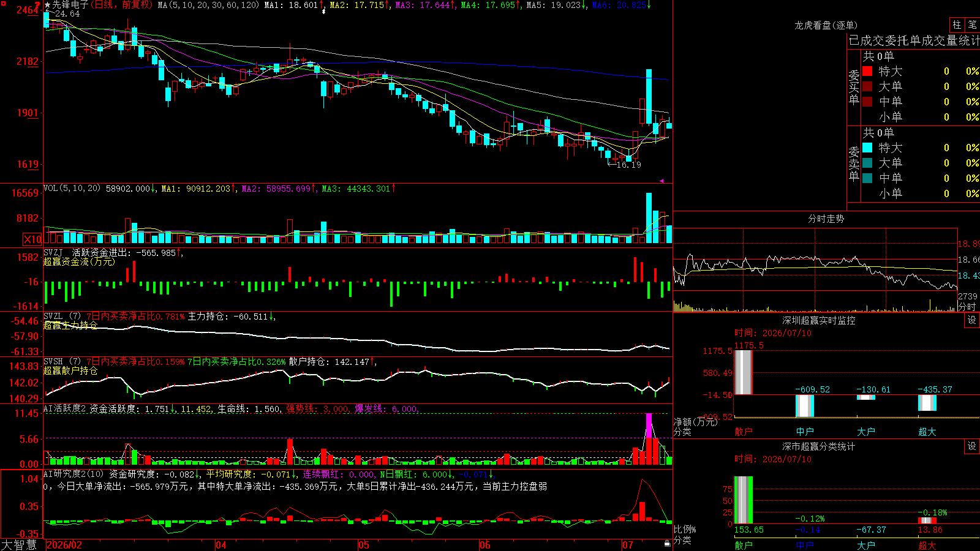Click the VOL(5,10,20) indicator label

[72, 189]
